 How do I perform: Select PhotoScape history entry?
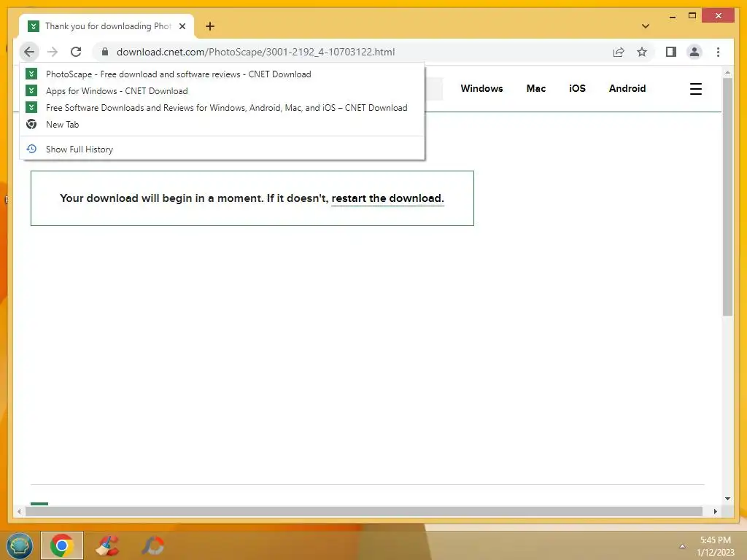click(x=222, y=74)
